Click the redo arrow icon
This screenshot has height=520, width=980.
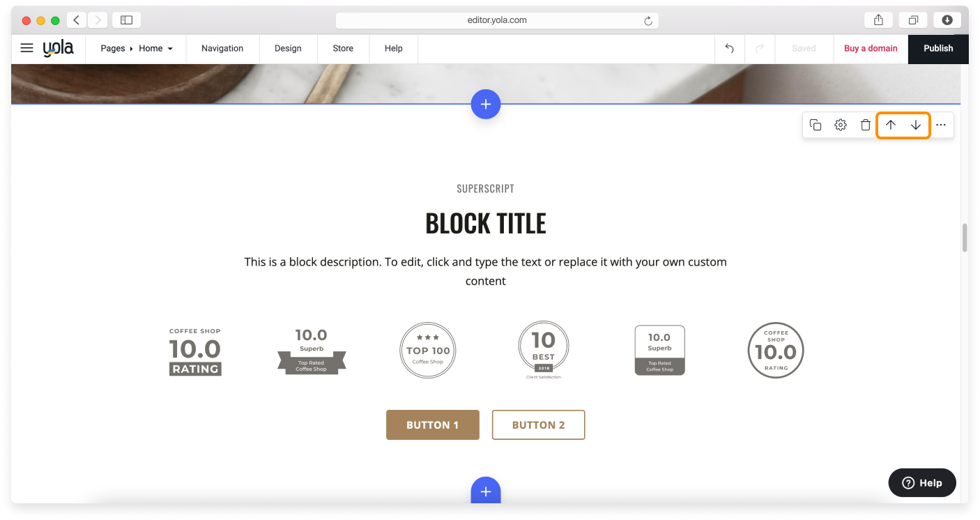tap(759, 48)
